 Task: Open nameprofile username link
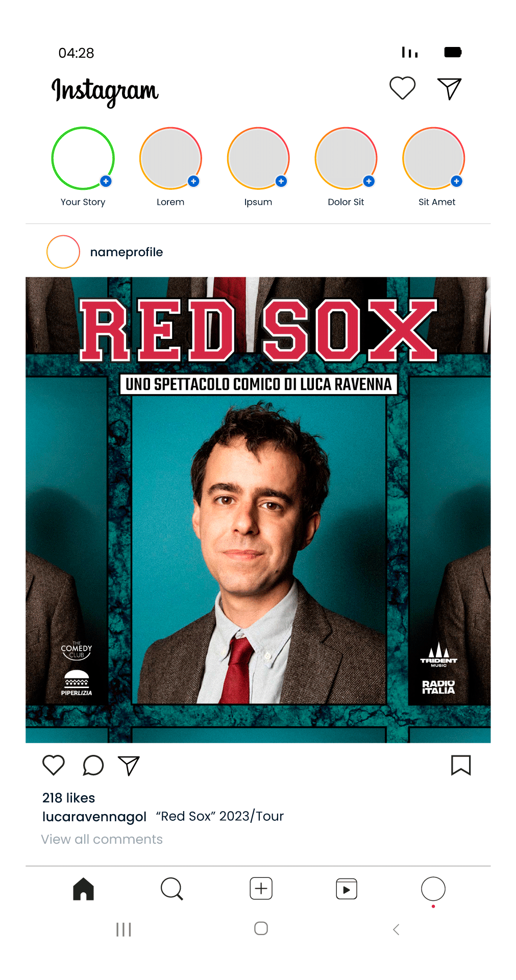point(127,252)
